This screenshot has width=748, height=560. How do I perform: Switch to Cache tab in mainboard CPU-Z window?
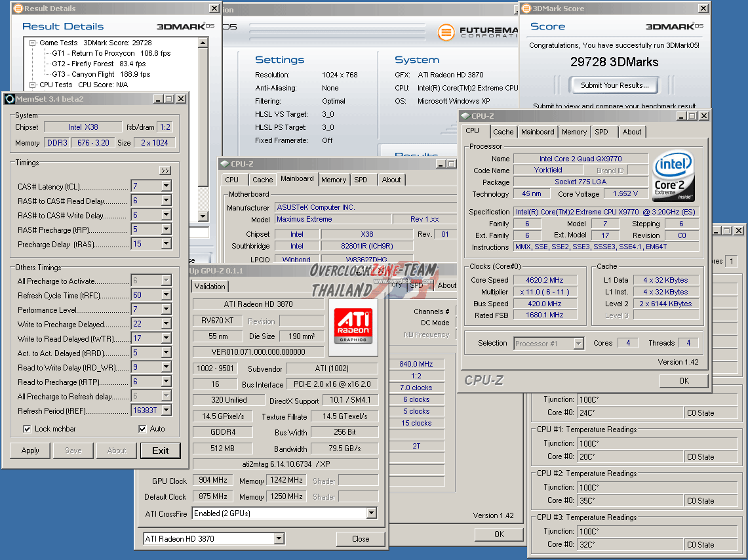pyautogui.click(x=262, y=180)
